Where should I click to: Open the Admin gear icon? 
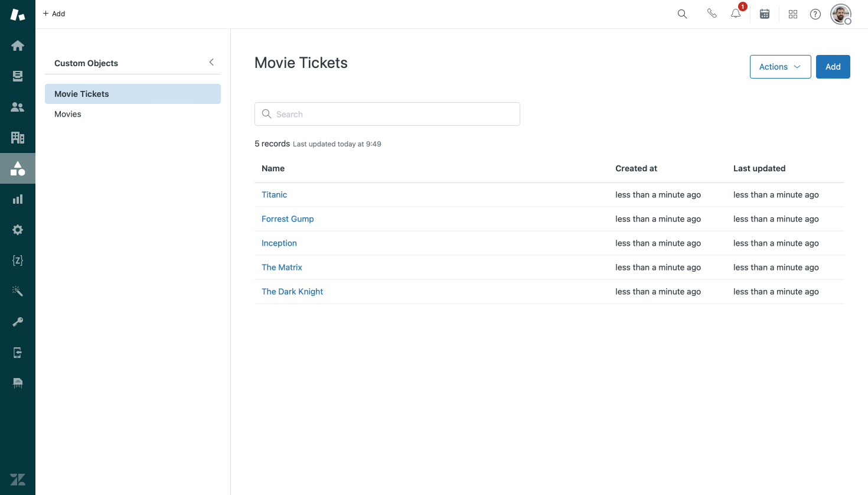[x=18, y=230]
